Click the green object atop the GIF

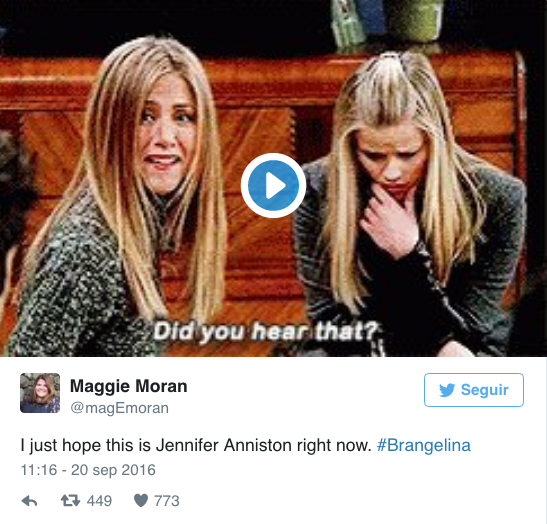415,19
